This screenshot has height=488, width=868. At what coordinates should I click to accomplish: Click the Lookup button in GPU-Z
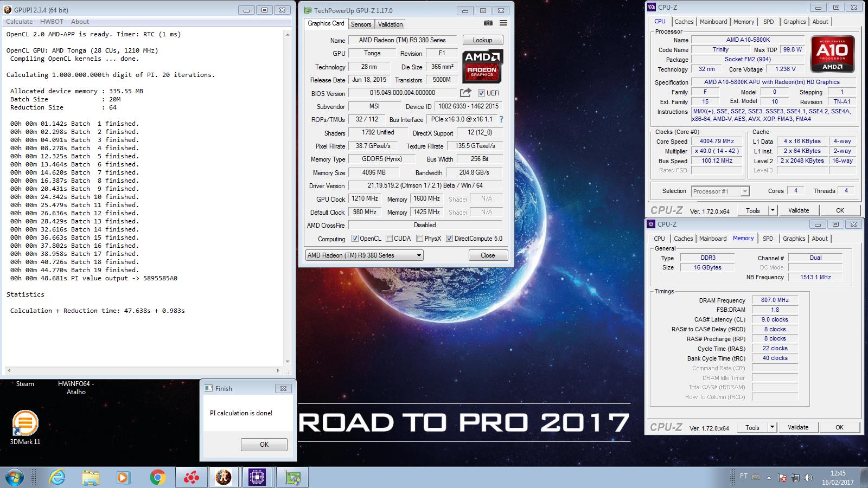482,40
